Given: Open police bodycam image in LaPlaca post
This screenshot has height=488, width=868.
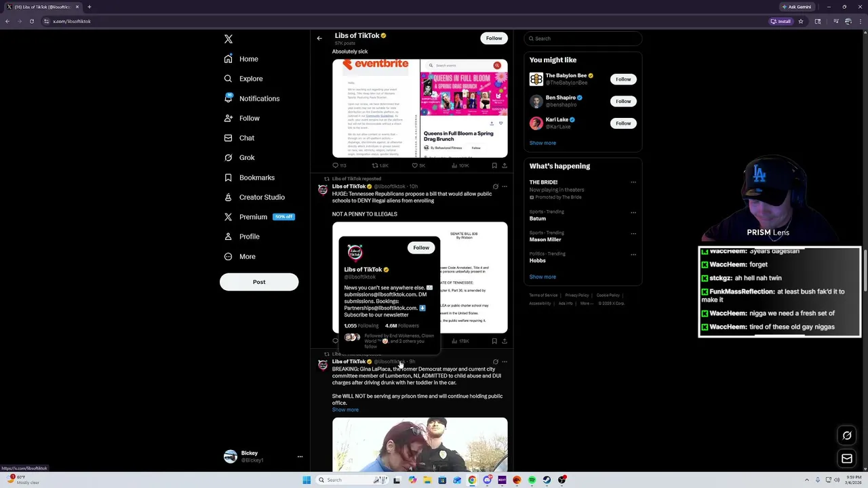Looking at the screenshot, I should coord(420,445).
